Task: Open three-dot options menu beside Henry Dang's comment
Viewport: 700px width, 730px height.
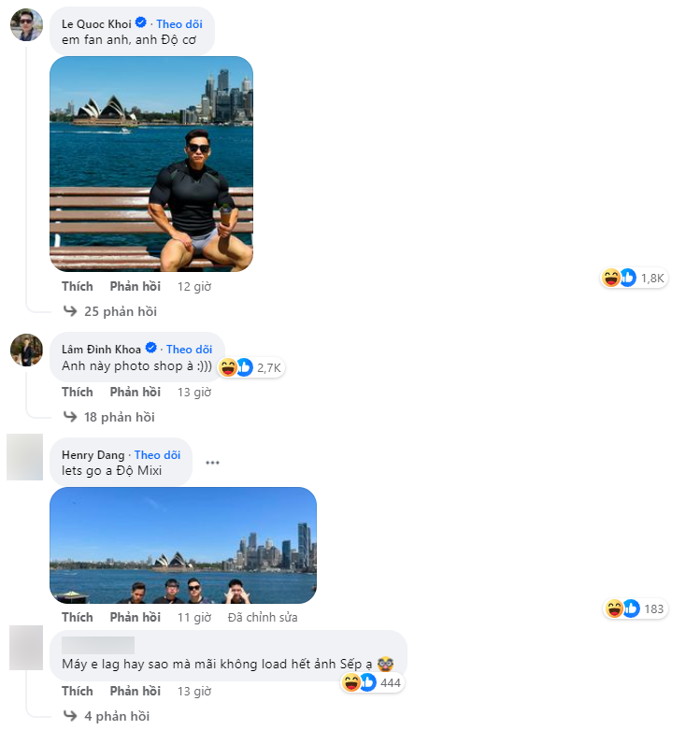Action: (x=213, y=463)
